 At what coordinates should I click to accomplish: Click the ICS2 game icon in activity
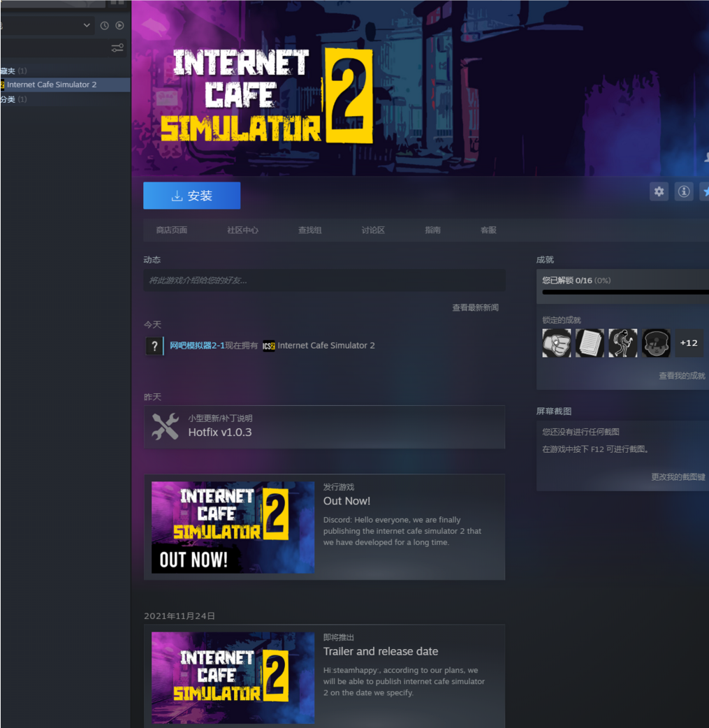(x=269, y=346)
